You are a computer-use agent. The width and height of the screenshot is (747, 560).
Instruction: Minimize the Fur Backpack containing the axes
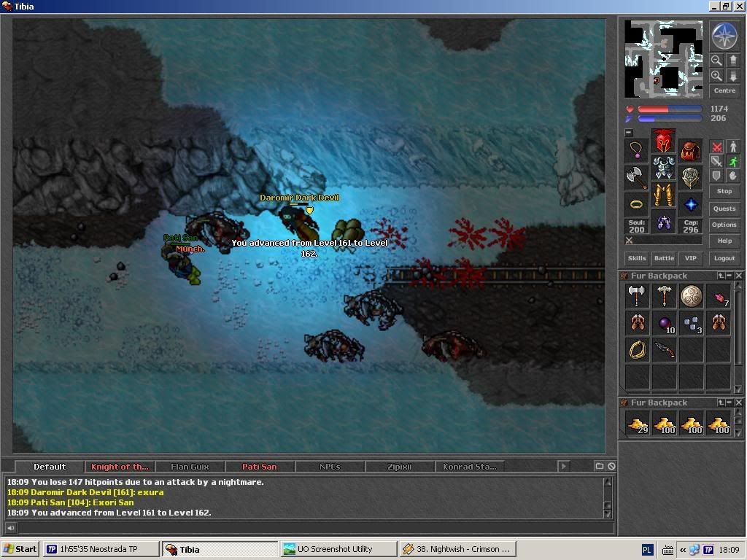(729, 276)
